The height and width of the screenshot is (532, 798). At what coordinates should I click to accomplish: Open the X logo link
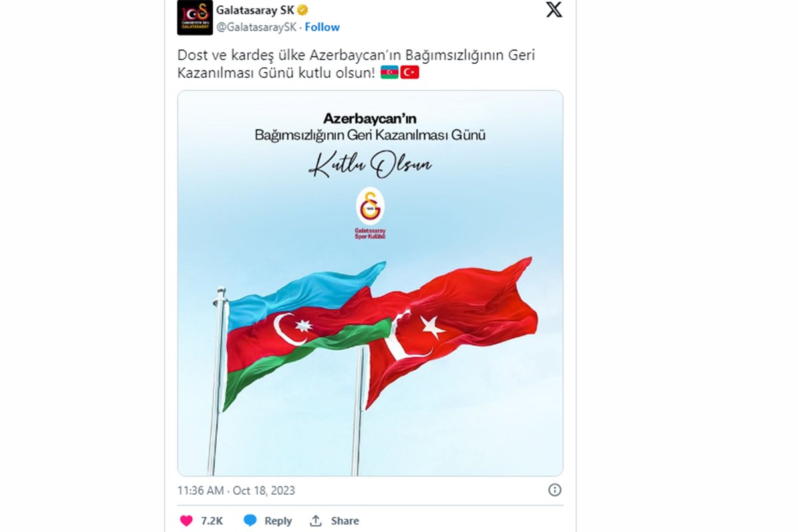coord(554,10)
